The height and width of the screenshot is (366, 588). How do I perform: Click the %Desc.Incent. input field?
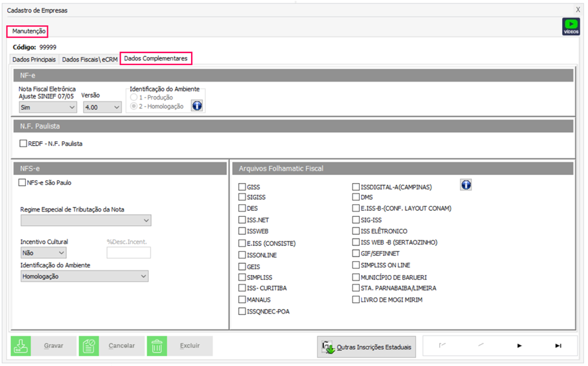click(129, 253)
